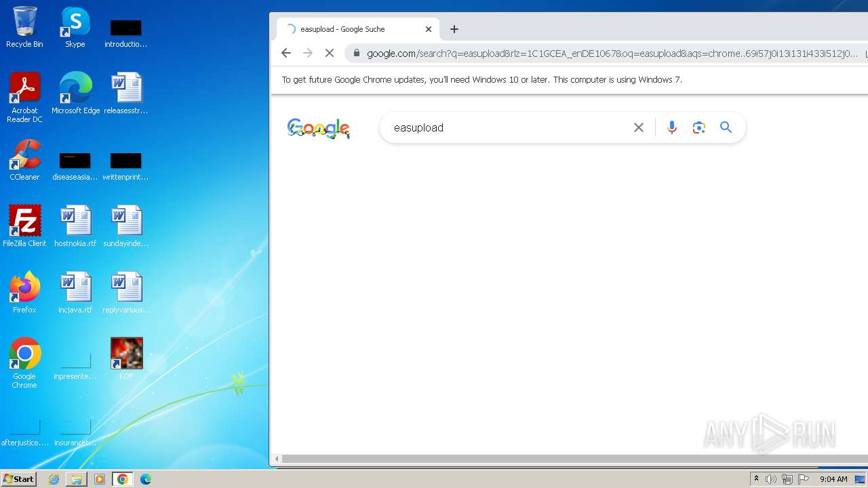Open the volume control in the tray
The width and height of the screenshot is (868, 488).
point(771,479)
